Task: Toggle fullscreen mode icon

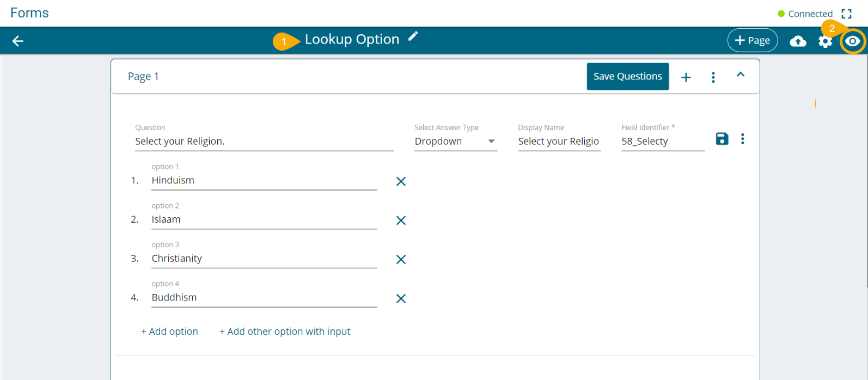Action: (846, 14)
